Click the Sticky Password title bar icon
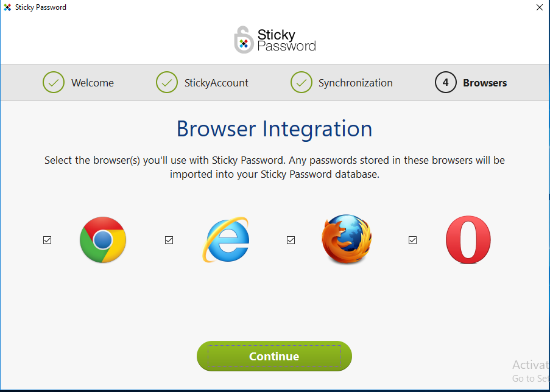The height and width of the screenshot is (392, 550). click(x=7, y=7)
